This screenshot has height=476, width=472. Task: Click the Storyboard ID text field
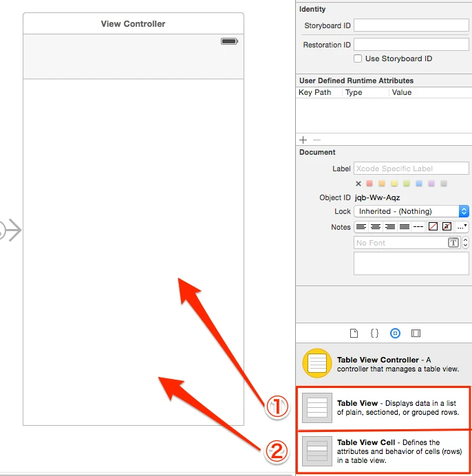click(411, 25)
